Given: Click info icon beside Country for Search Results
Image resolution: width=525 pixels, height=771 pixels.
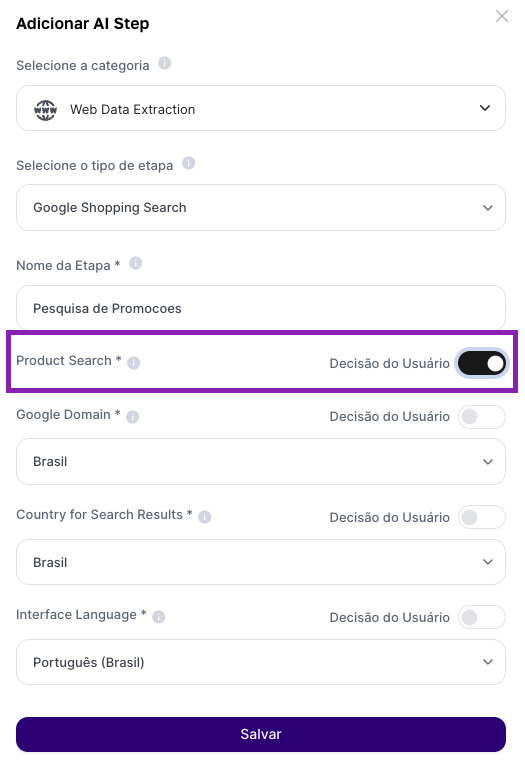Looking at the screenshot, I should point(204,517).
